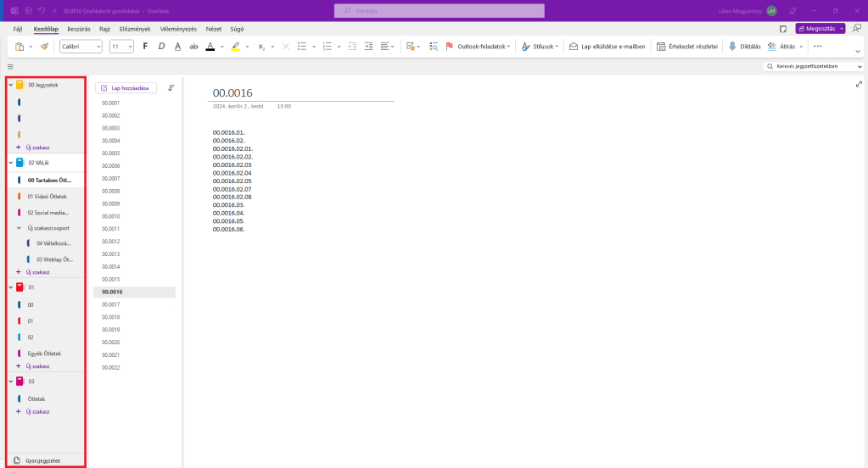Toggle italic formatting with the D button
Image resolution: width=868 pixels, height=468 pixels.
tap(161, 47)
